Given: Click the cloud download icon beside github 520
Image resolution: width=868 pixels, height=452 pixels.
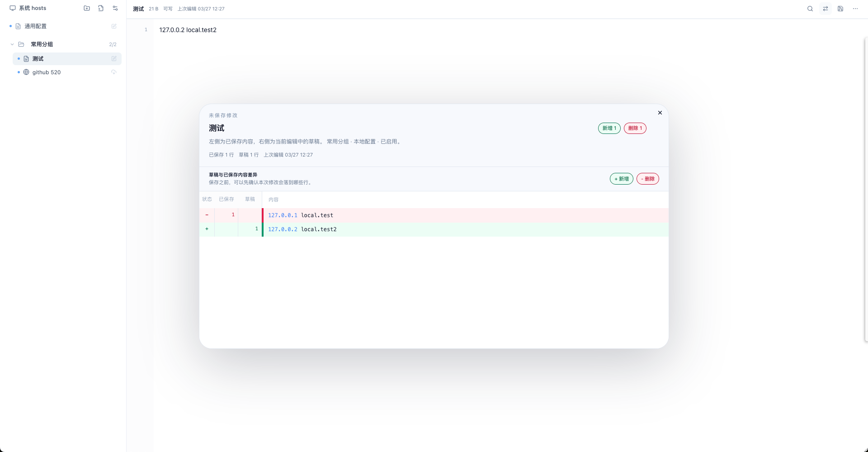Looking at the screenshot, I should click(114, 72).
